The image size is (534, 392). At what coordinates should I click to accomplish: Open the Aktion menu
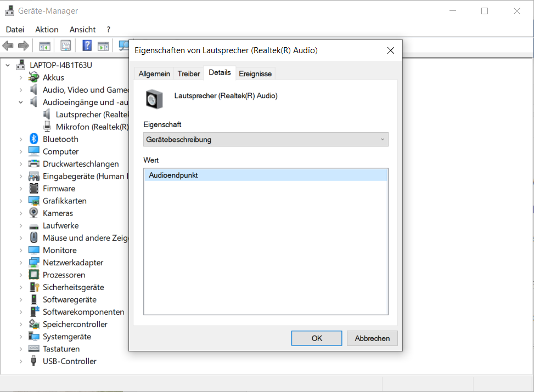pos(47,30)
